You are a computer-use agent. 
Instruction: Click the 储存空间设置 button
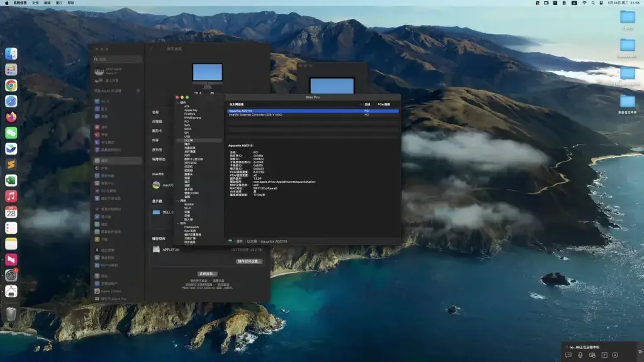(x=249, y=261)
